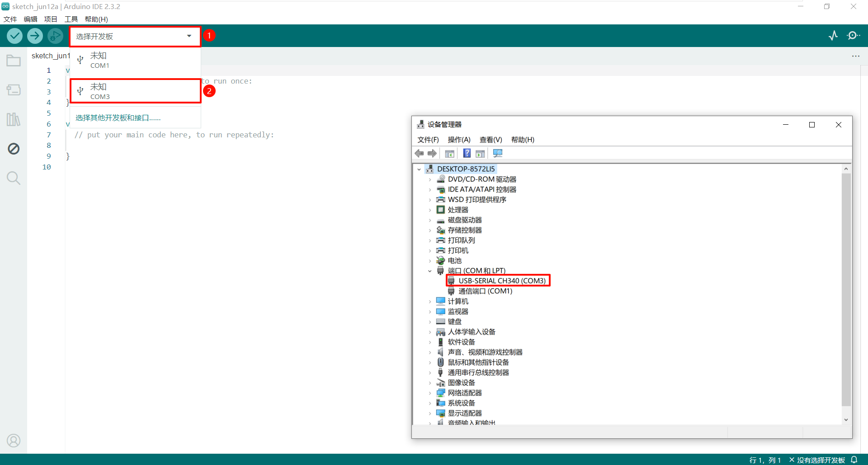Open the Sketchbook folder sidebar icon
The height and width of the screenshot is (465, 868).
[x=14, y=61]
